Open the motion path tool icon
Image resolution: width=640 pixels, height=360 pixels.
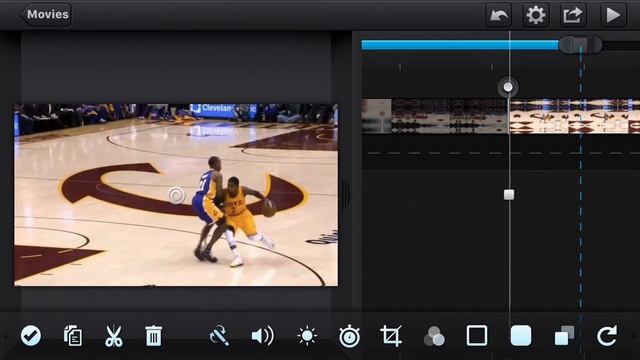[219, 336]
